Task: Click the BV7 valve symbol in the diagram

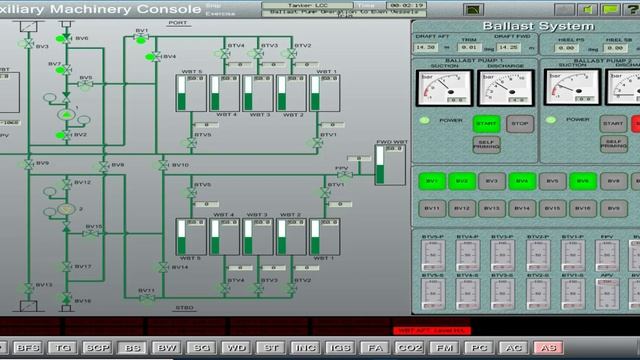Action: [x=66, y=70]
